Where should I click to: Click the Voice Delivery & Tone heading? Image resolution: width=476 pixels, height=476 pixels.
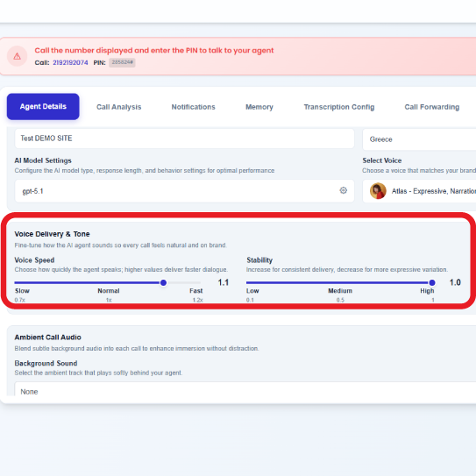(52, 234)
